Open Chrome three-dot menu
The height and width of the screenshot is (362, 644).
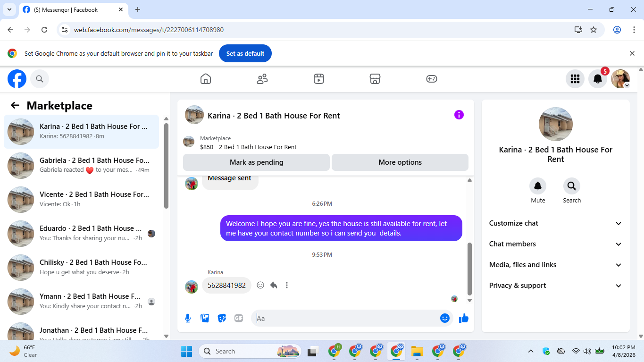(634, 29)
